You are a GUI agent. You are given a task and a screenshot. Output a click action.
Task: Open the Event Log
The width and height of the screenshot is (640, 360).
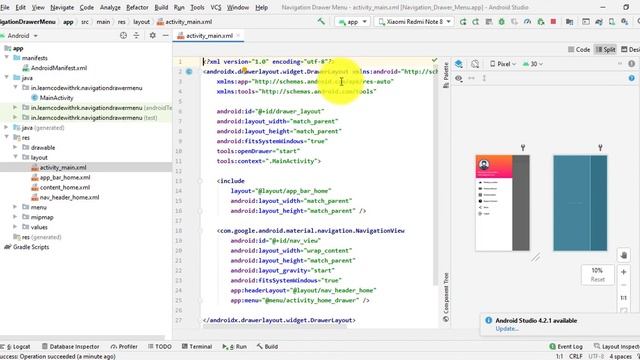(x=566, y=347)
